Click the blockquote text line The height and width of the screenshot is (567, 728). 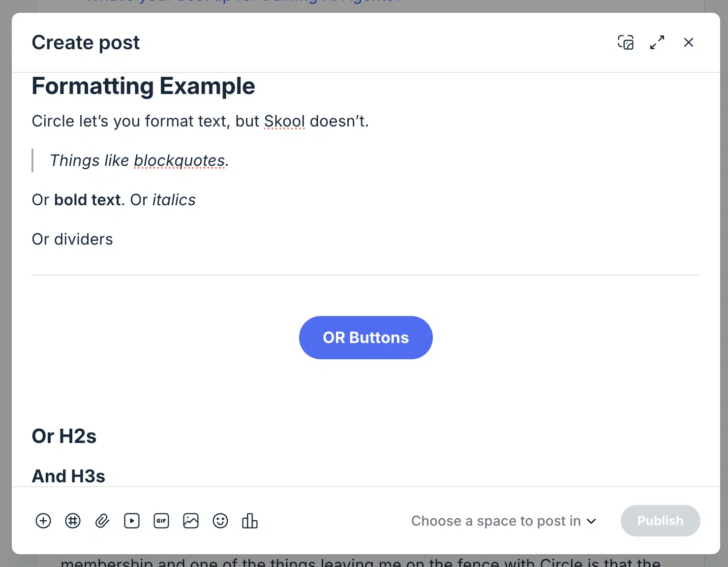tap(139, 160)
